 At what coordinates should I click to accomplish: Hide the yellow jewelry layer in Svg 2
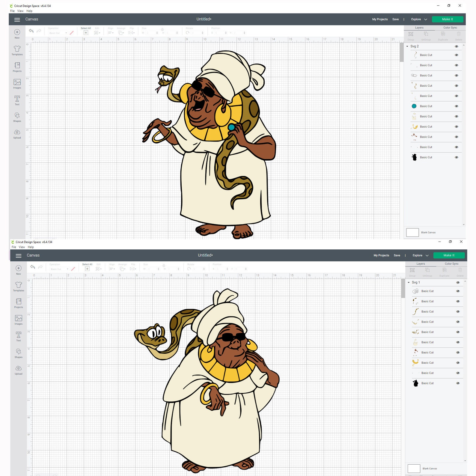pyautogui.click(x=457, y=127)
